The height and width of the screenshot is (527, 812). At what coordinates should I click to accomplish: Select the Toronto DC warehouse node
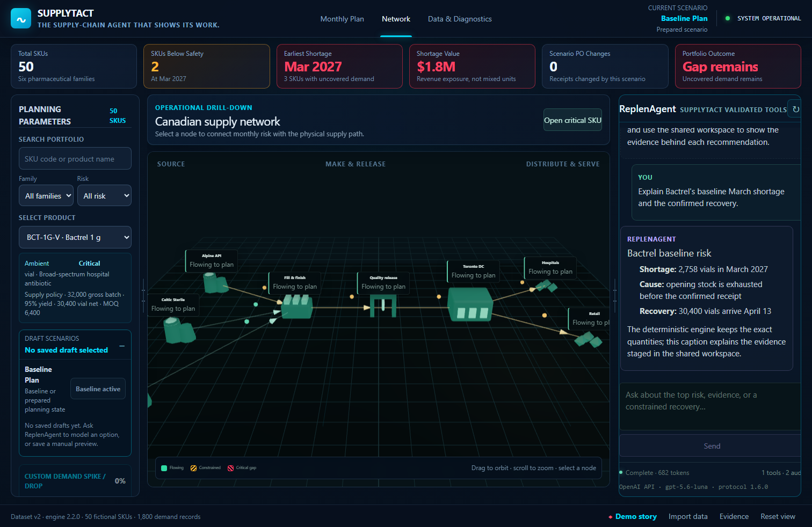(x=470, y=304)
